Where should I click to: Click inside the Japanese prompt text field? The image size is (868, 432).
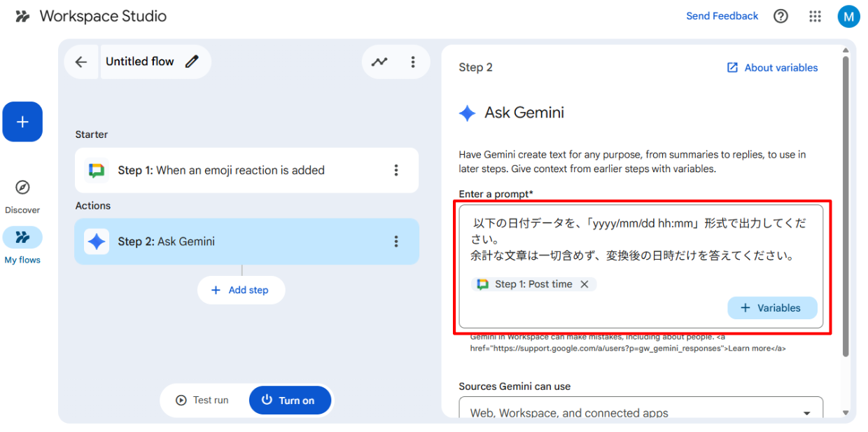[x=637, y=240]
